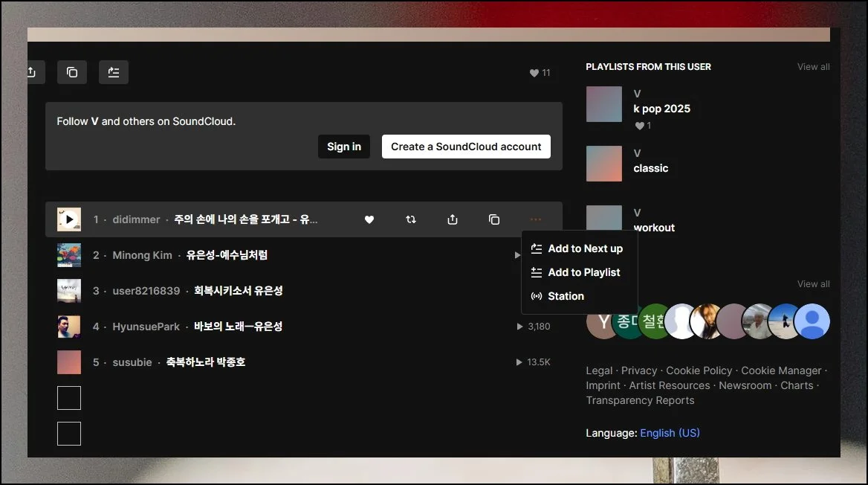
Task: Open the Minong Kim track thumbnail
Action: [69, 255]
